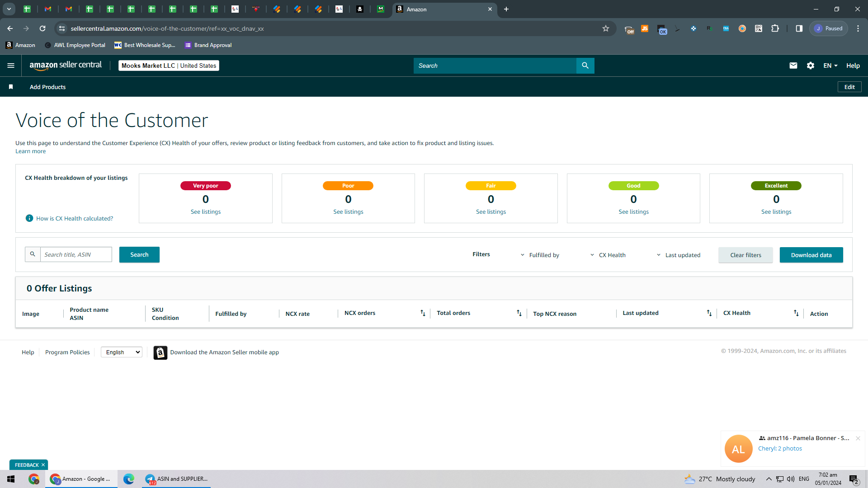
Task: Close the Amazon browser tab
Action: click(490, 9)
